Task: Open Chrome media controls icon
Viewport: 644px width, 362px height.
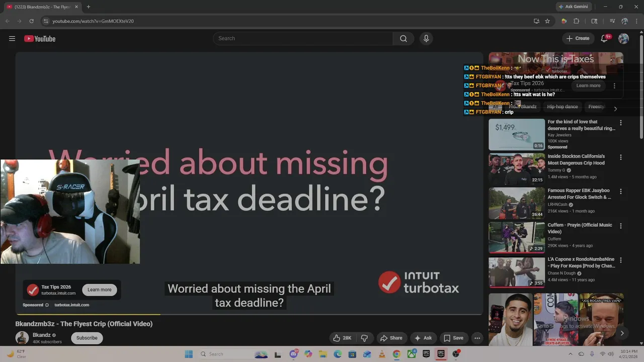Action: click(x=612, y=21)
